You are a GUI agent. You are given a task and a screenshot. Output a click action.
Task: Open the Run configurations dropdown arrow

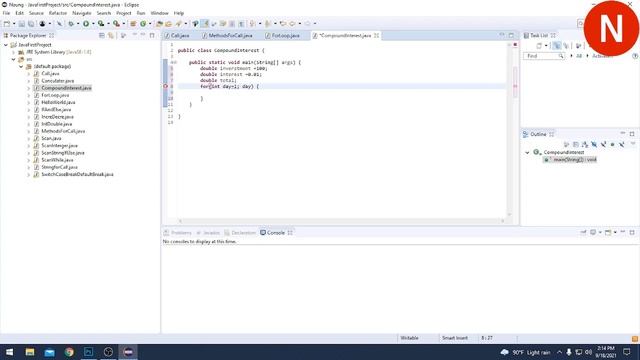click(93, 24)
